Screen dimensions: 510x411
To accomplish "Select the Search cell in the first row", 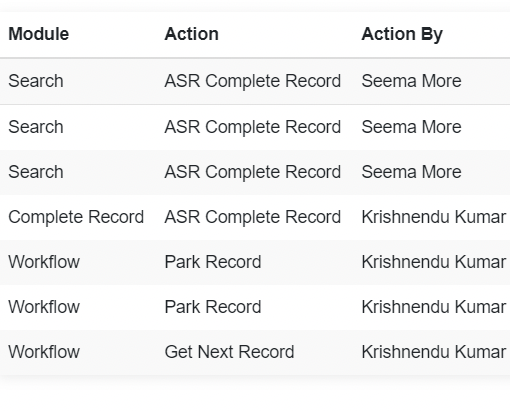I will point(36,81).
